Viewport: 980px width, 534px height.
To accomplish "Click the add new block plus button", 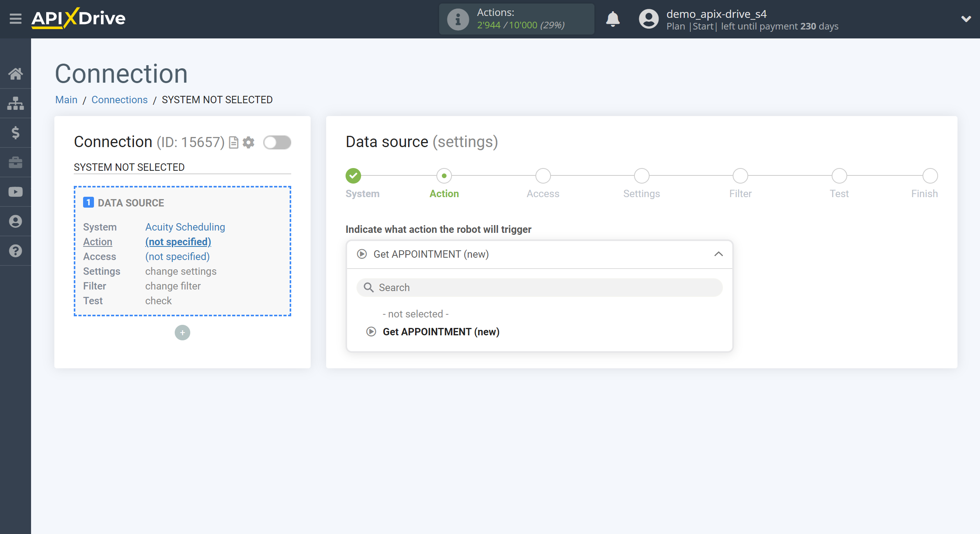I will 182,333.
